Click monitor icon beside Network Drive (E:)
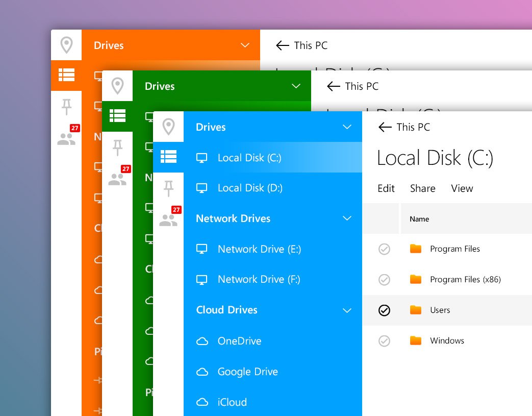Screen dimensions: 532x416 pyautogui.click(x=202, y=249)
